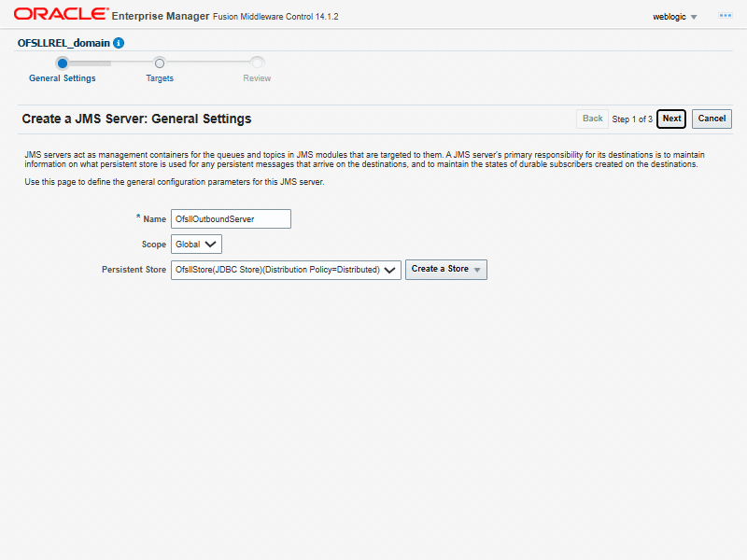This screenshot has height=560, width=747.
Task: Open the weblogic user menu
Action: coord(674,17)
